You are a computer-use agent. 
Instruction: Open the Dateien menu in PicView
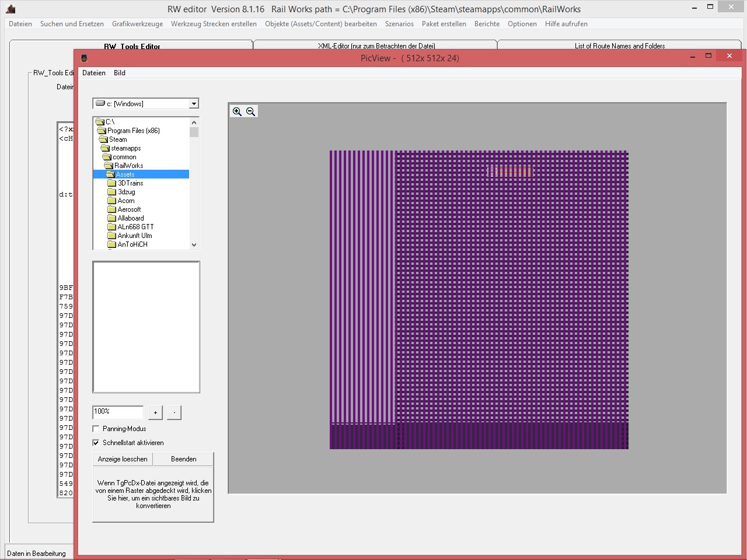tap(94, 73)
